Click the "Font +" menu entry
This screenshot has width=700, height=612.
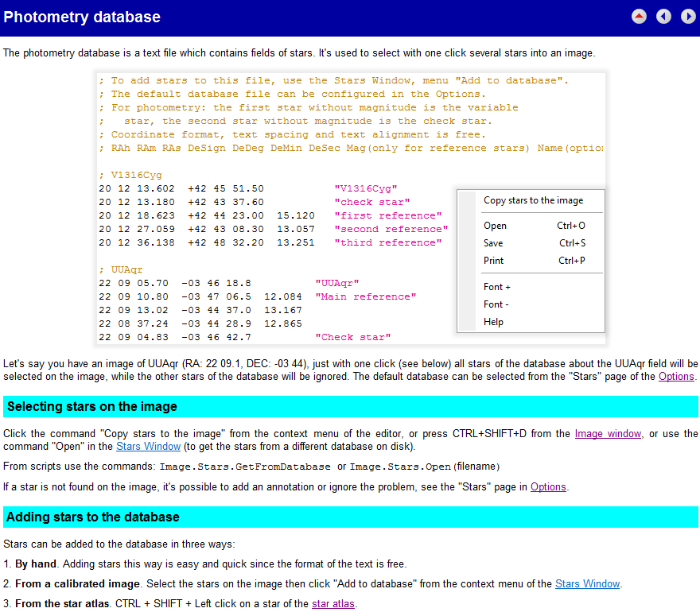tap(497, 287)
